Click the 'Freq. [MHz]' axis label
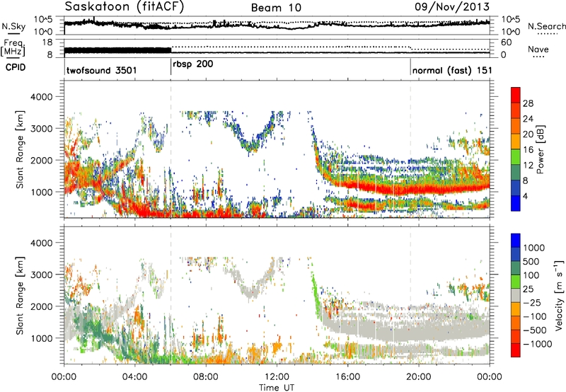The image size is (566, 392). pos(13,48)
